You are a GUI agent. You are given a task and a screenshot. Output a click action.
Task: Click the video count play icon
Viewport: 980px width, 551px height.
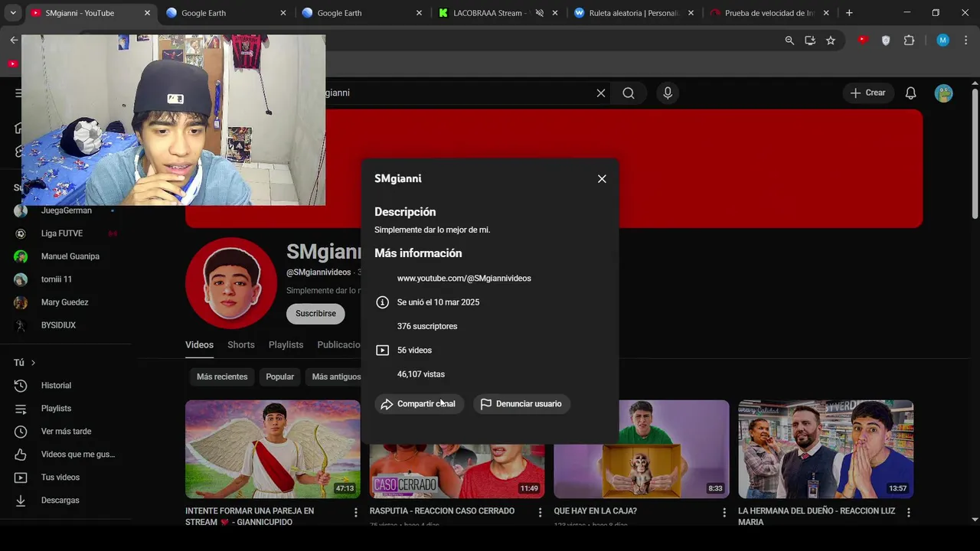[382, 350]
